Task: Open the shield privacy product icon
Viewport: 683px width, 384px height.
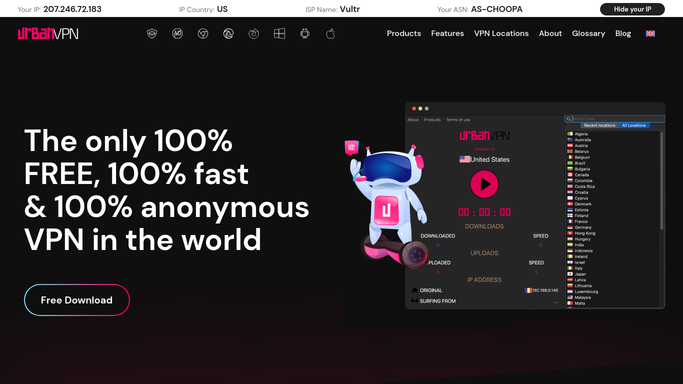Action: pyautogui.click(x=152, y=34)
